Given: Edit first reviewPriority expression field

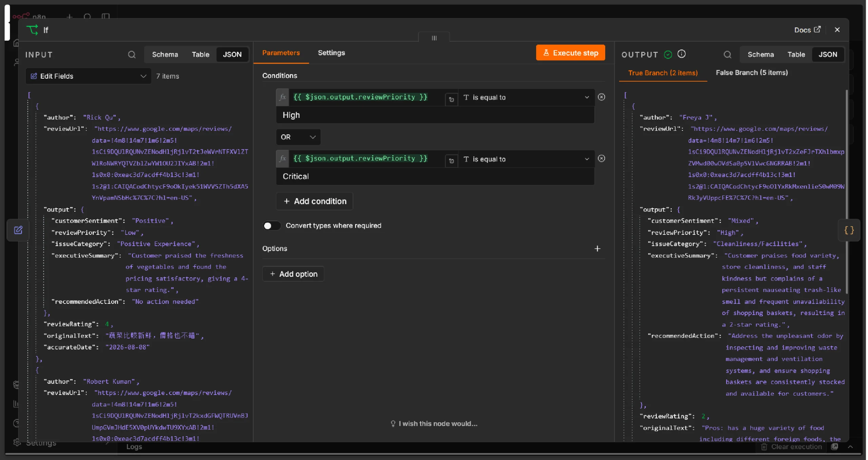Looking at the screenshot, I should tap(367, 98).
